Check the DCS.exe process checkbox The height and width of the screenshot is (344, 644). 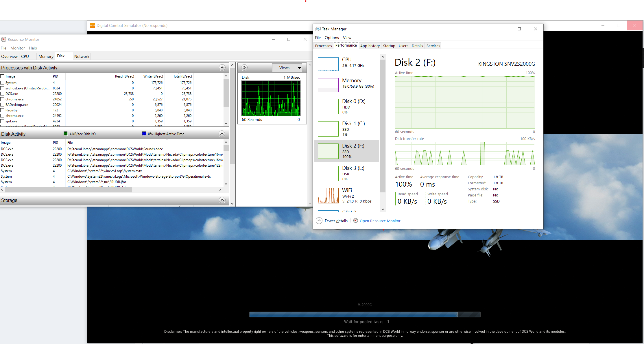(2, 94)
